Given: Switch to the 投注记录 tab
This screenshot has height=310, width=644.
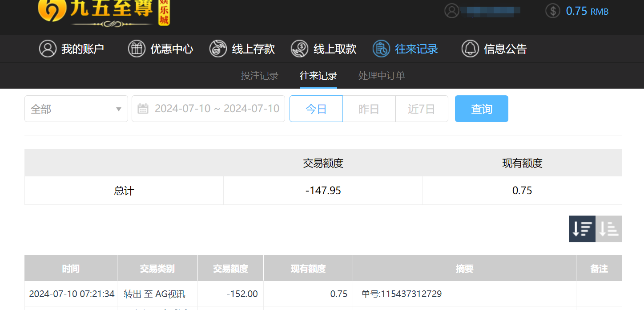Looking at the screenshot, I should [260, 76].
